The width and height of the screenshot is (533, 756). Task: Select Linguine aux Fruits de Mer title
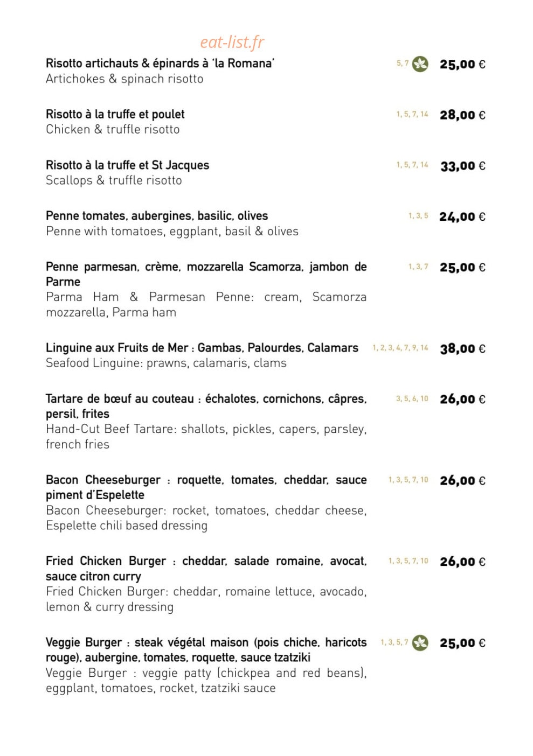click(202, 348)
